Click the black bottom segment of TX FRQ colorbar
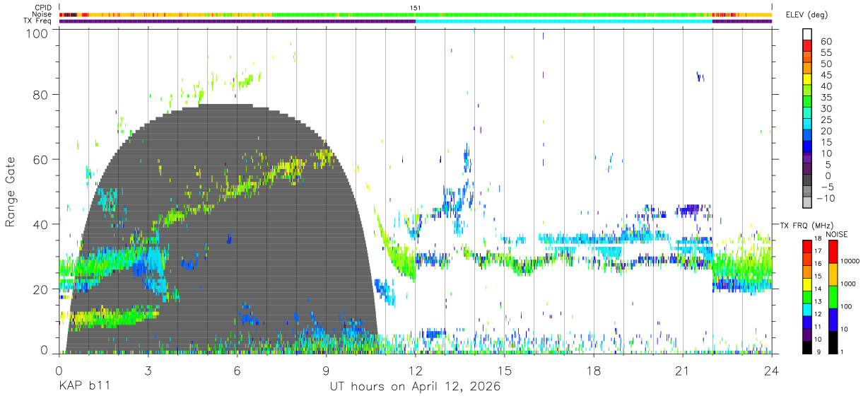Image resolution: width=868 pixels, height=401 pixels. [807, 347]
